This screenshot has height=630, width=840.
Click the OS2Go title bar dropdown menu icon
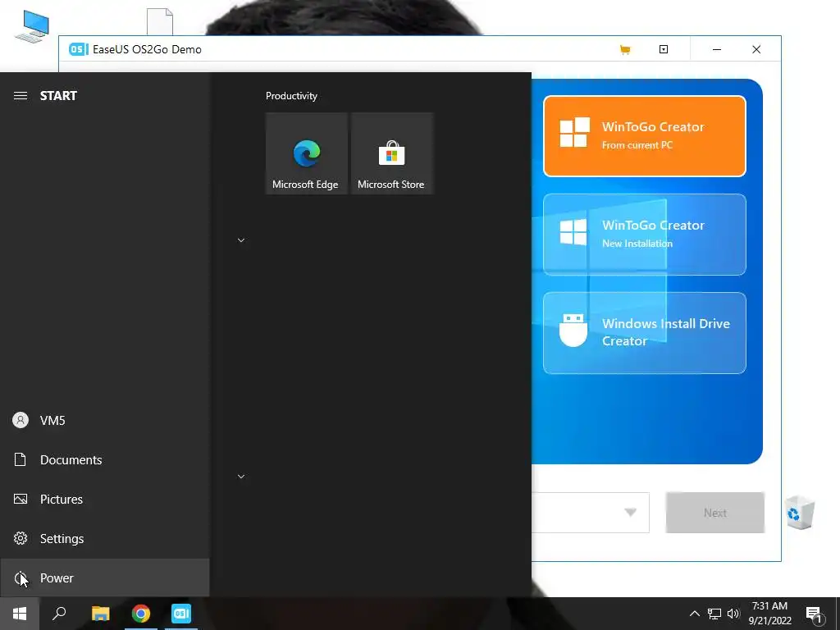click(x=663, y=49)
